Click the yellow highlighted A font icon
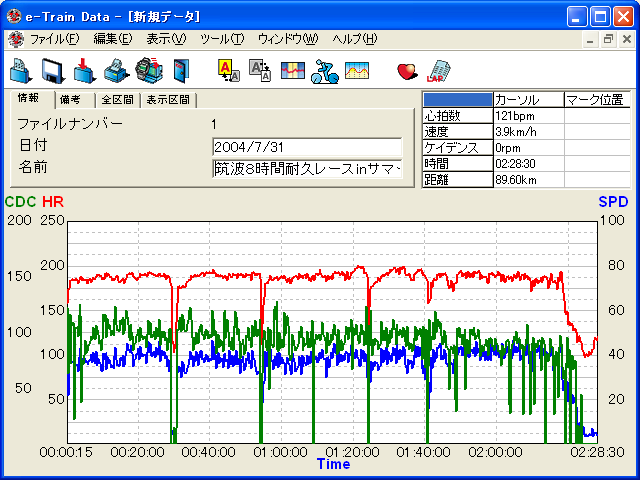Image resolution: width=640 pixels, height=480 pixels. coord(227,70)
